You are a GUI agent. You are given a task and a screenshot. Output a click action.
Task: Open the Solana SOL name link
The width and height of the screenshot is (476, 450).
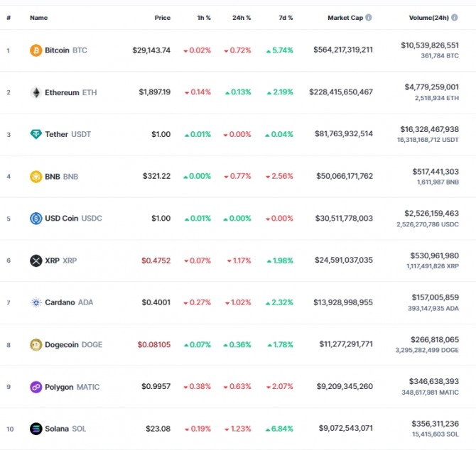point(65,429)
